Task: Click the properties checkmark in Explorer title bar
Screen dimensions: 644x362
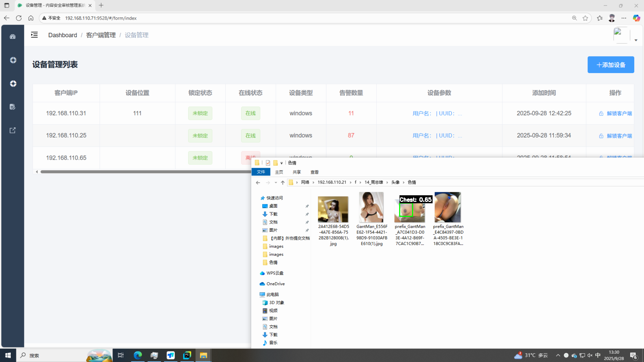Action: pos(268,163)
